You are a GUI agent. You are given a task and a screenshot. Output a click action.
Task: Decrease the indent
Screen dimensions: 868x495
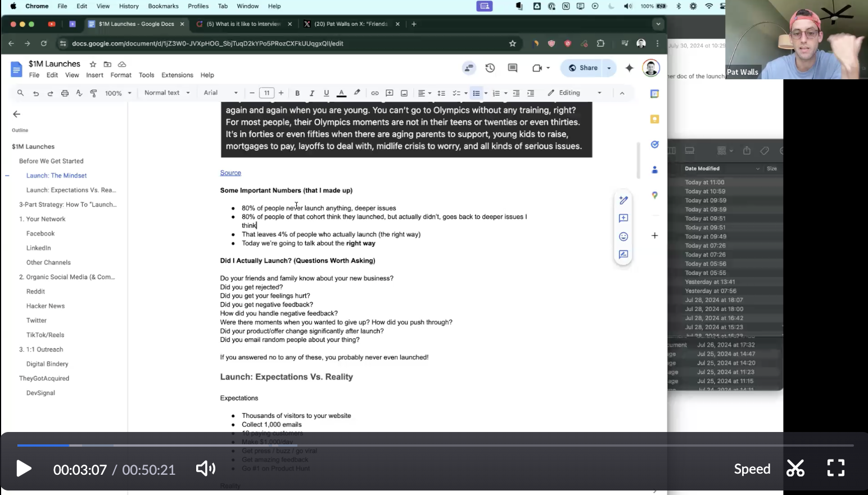(x=516, y=93)
